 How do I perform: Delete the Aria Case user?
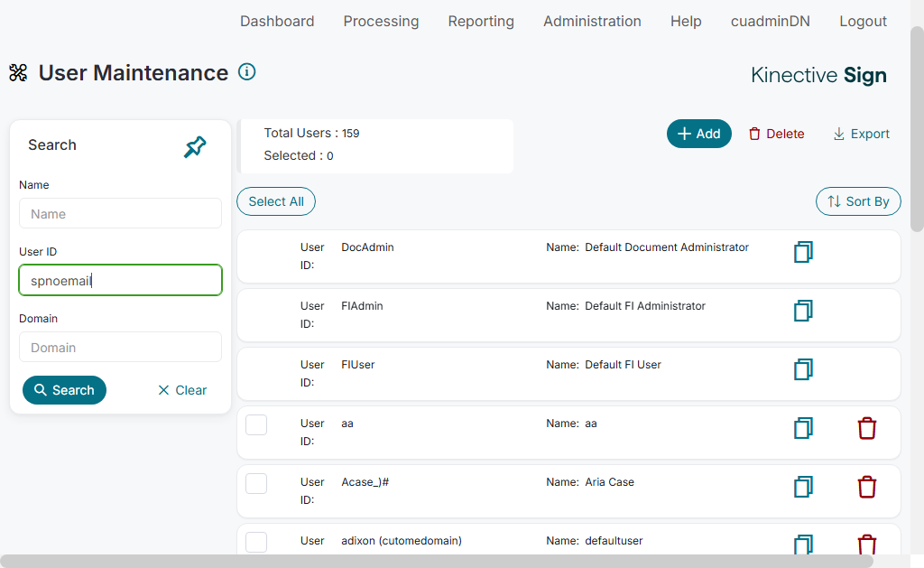tap(866, 487)
